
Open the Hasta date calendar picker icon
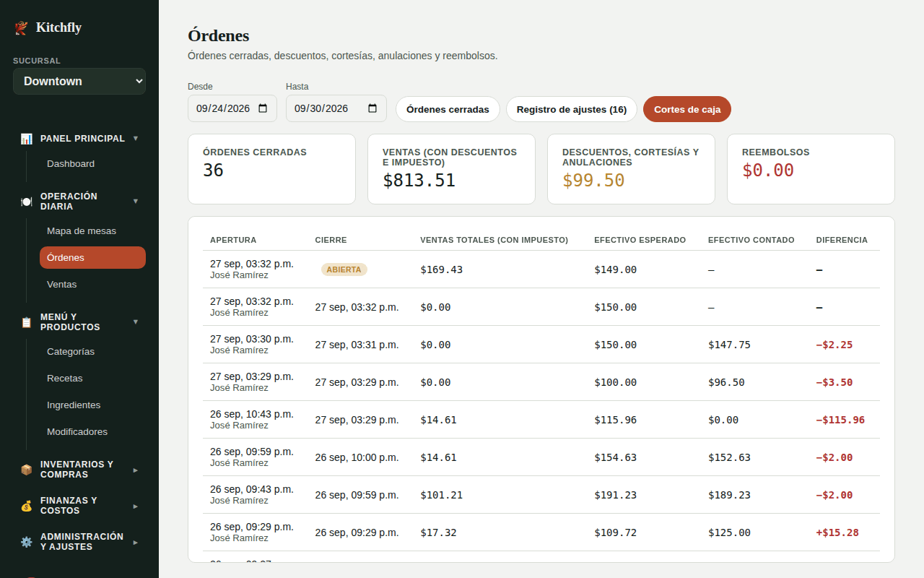pyautogui.click(x=372, y=108)
